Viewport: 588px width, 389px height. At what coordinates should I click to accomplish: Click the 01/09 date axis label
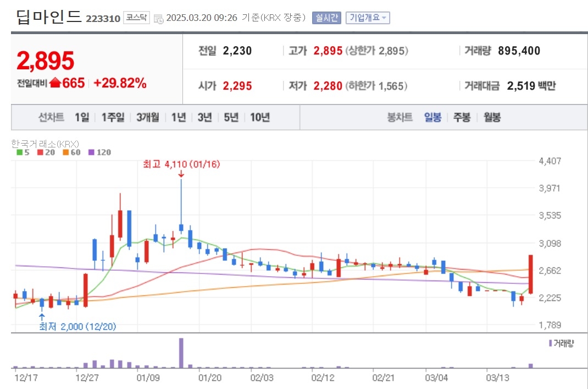click(148, 378)
